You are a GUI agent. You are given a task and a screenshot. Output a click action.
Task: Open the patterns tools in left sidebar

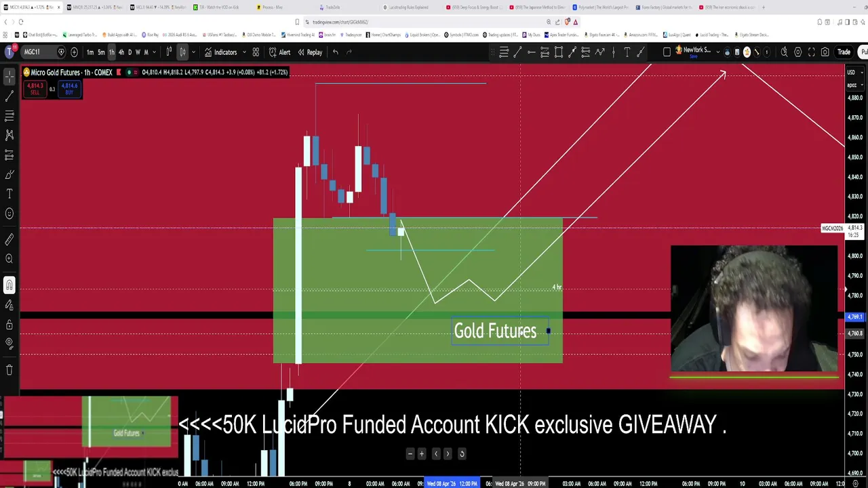pyautogui.click(x=9, y=136)
